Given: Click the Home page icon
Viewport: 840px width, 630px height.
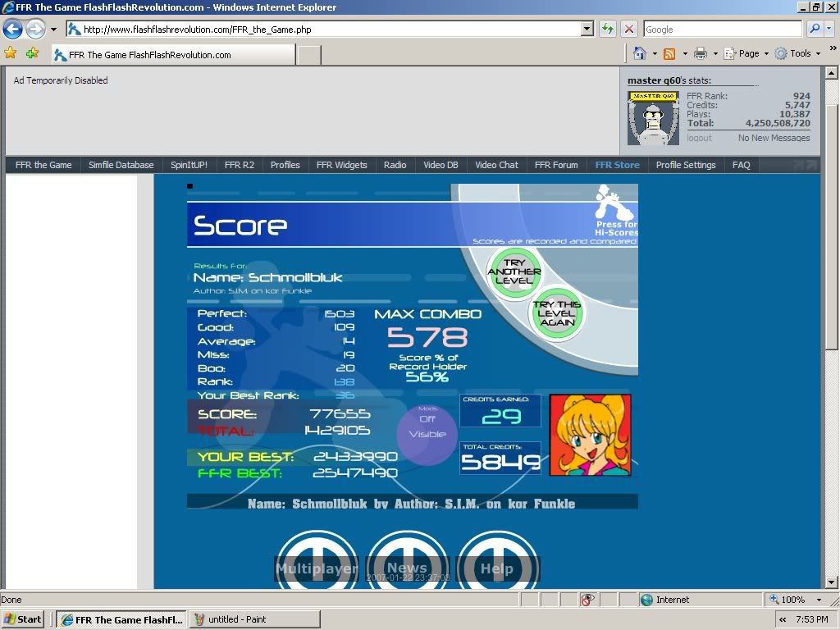Looking at the screenshot, I should point(640,53).
